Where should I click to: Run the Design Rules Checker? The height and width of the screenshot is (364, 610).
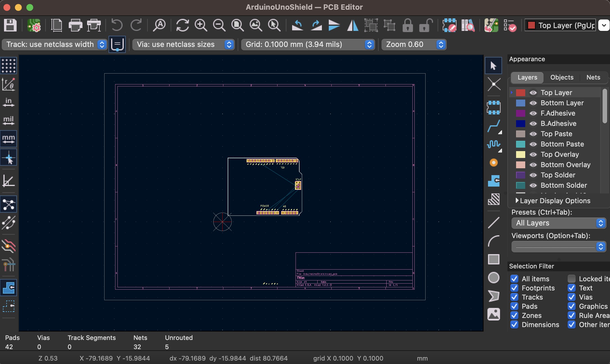click(x=510, y=25)
